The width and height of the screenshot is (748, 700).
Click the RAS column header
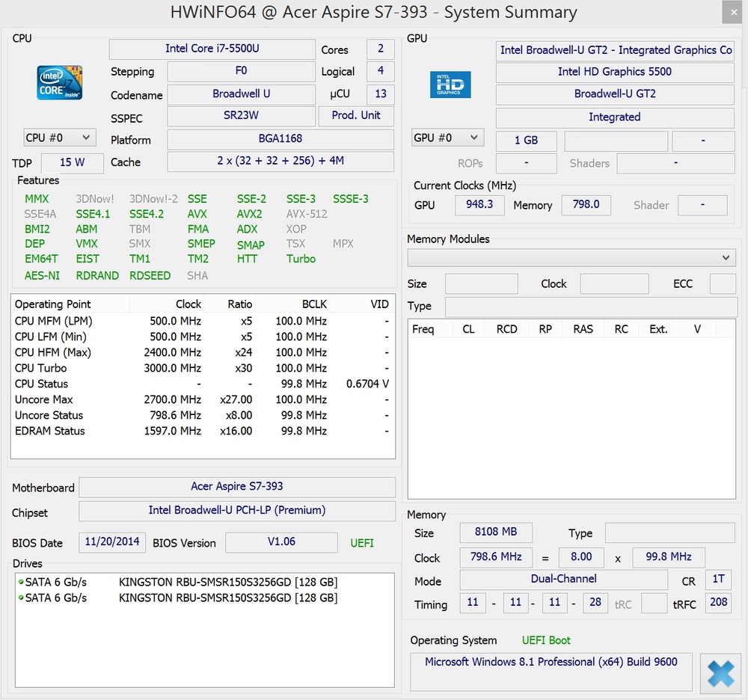(x=583, y=329)
